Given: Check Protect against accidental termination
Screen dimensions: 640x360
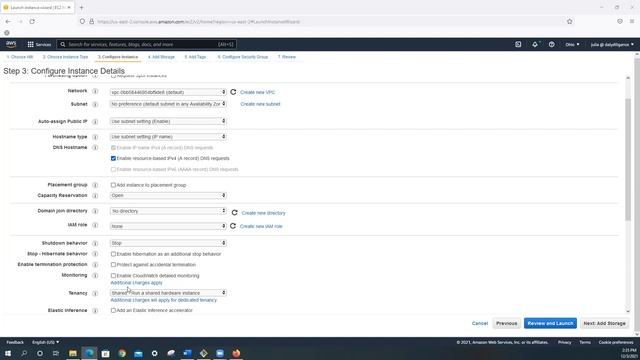Looking at the screenshot, I should [x=113, y=264].
